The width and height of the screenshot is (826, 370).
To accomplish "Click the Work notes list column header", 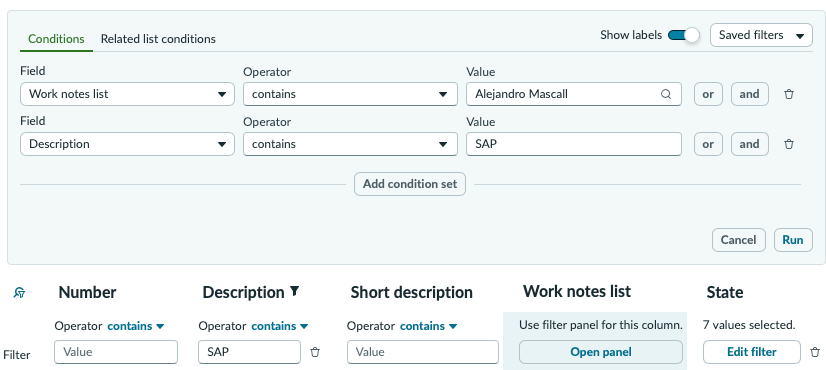I will tap(577, 291).
